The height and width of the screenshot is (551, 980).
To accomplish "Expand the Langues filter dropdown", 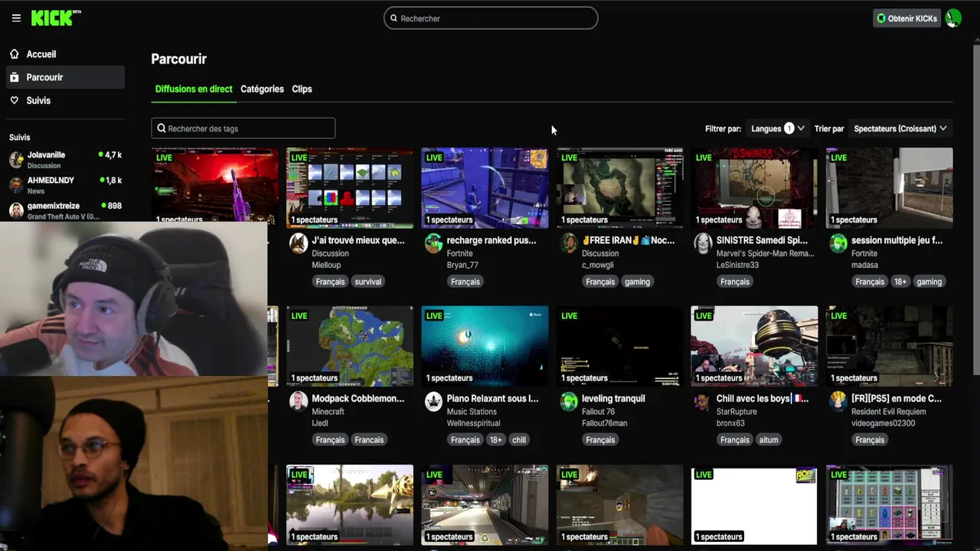I will click(x=778, y=129).
